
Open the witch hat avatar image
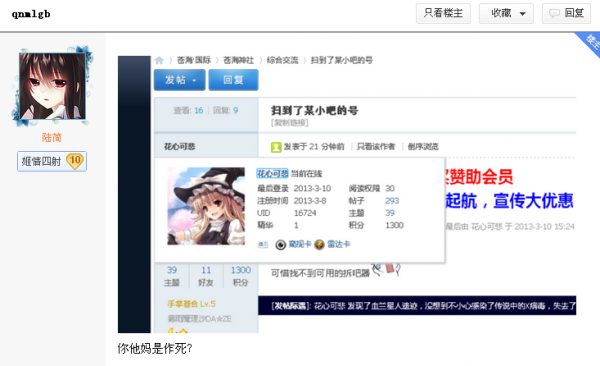point(206,206)
